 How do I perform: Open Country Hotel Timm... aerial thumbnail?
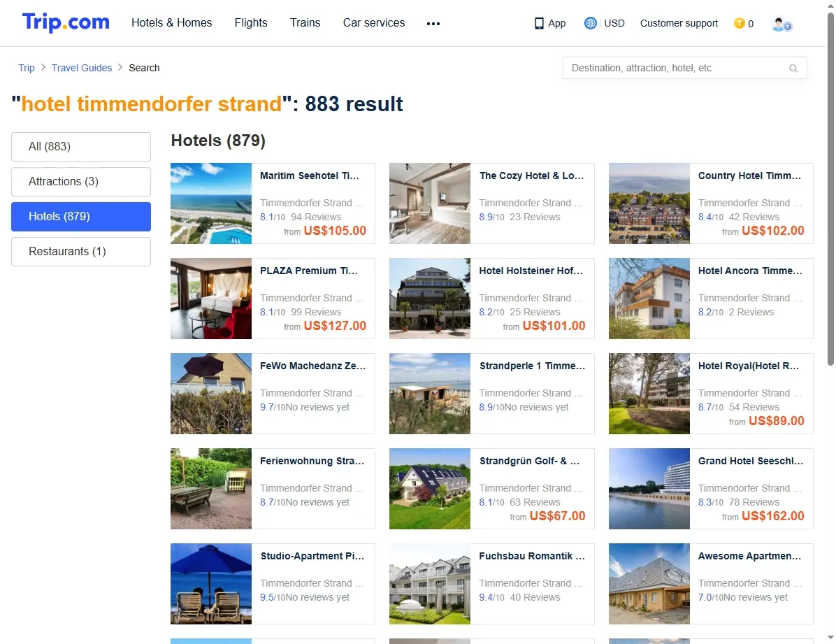pyautogui.click(x=649, y=203)
